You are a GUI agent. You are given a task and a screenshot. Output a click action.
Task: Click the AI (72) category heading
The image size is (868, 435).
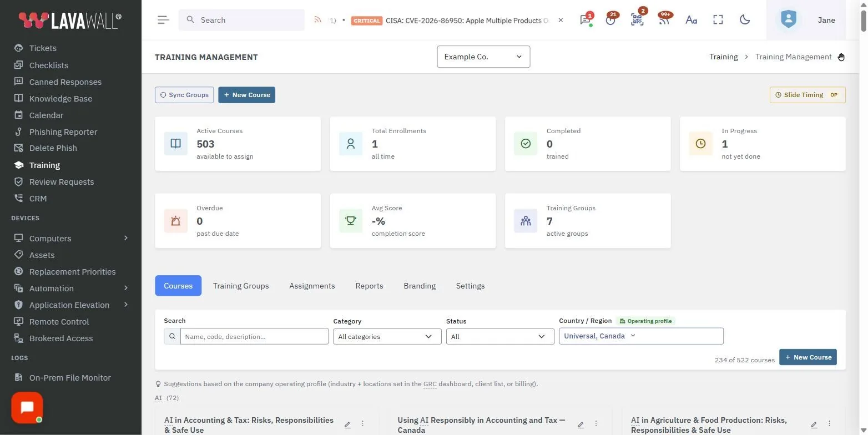(x=166, y=398)
